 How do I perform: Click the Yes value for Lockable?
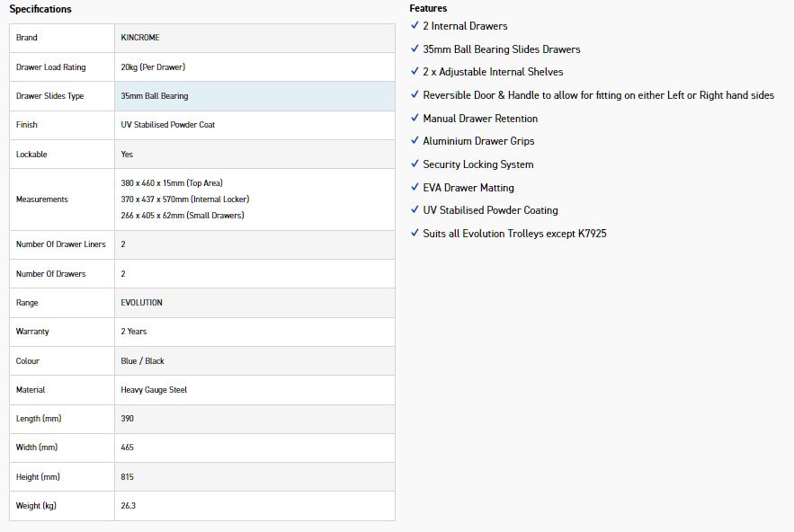(x=127, y=154)
